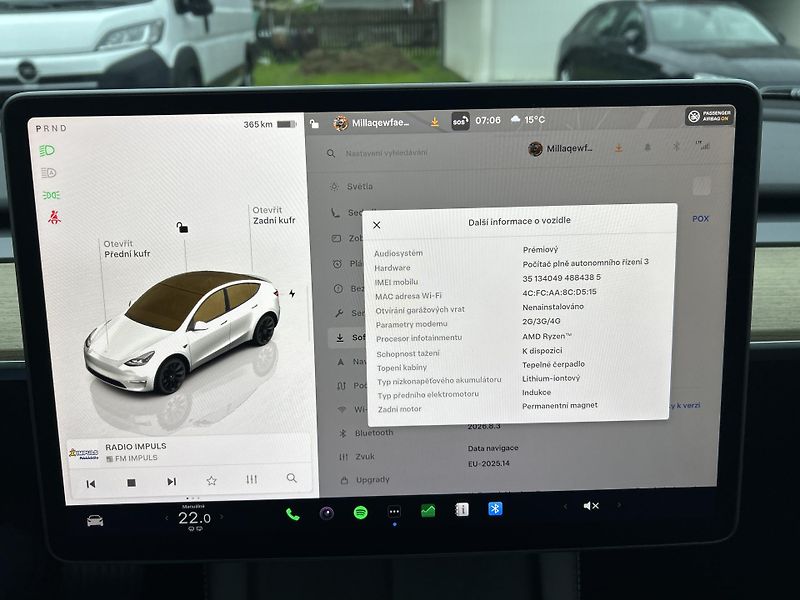Launch Spotify from the bottom bar
The height and width of the screenshot is (600, 800).
361,512
